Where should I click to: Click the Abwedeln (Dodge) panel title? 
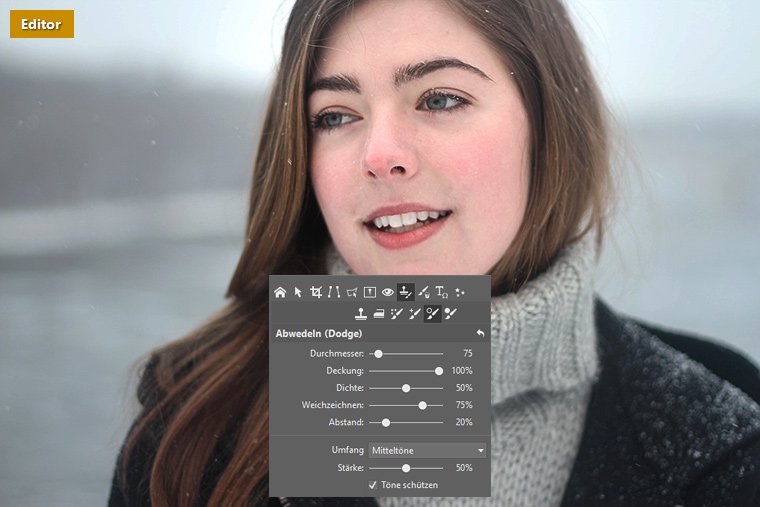tap(319, 333)
